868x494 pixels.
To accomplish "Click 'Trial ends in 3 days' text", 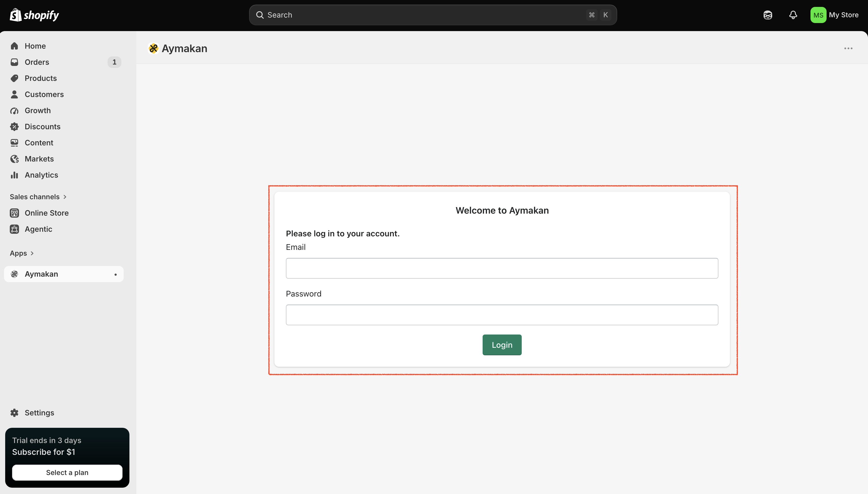I will click(47, 440).
